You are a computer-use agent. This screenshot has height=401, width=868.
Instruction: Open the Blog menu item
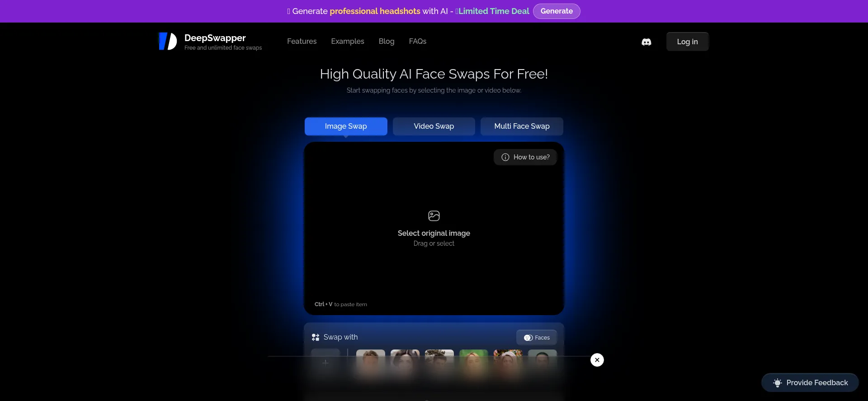(x=387, y=41)
